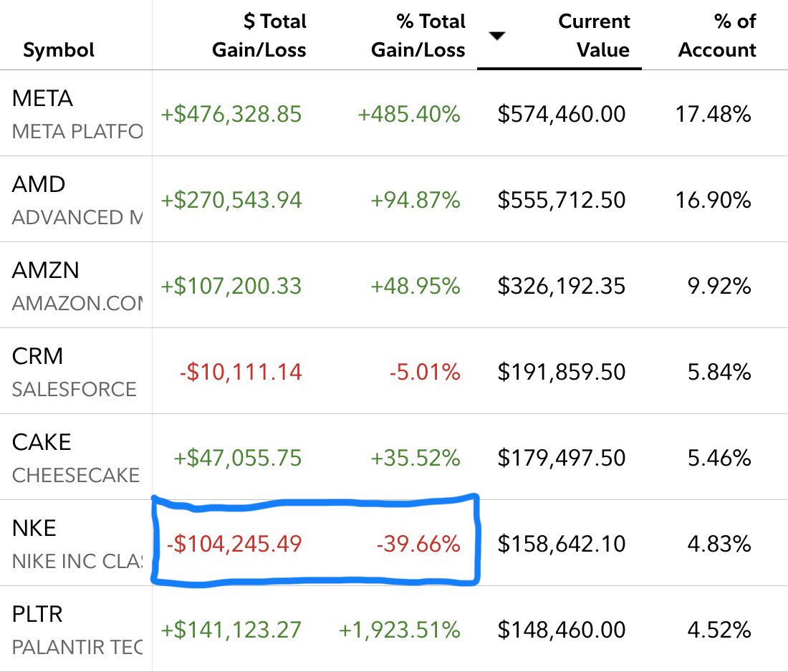The image size is (788, 672).
Task: Open the AMD symbol row
Action: (39, 184)
